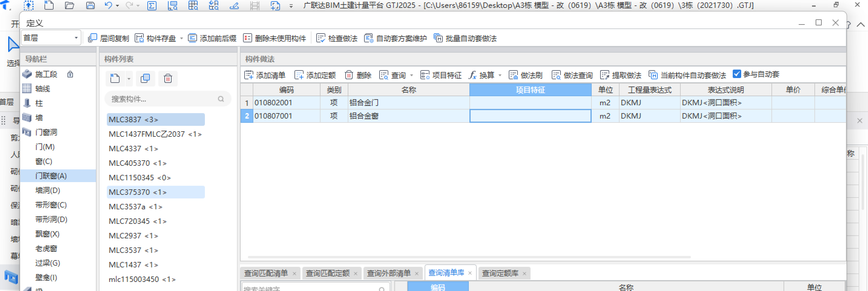This screenshot has height=291, width=868.
Task: Select 过梁(G) in navigation tree
Action: (x=48, y=263)
